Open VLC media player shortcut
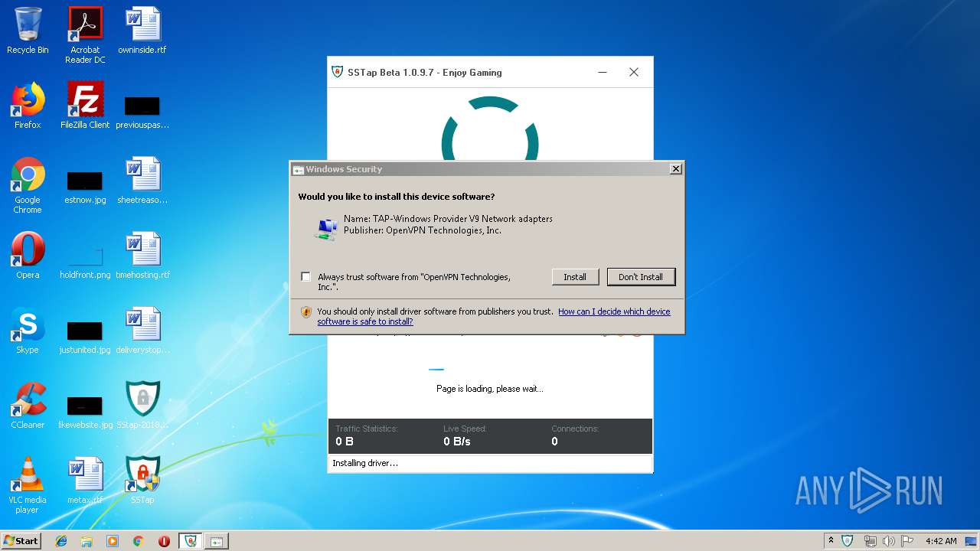Viewport: 980px width, 551px height. pos(28,485)
